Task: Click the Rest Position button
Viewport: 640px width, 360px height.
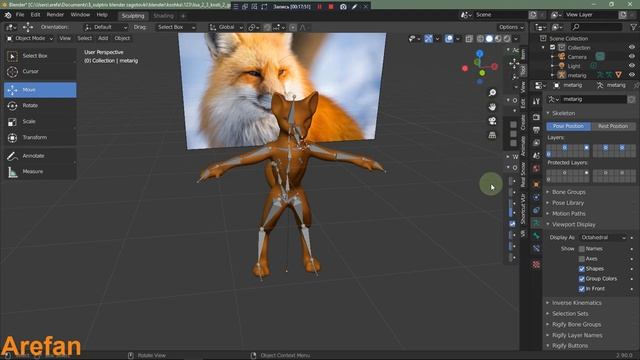Action: (613, 127)
